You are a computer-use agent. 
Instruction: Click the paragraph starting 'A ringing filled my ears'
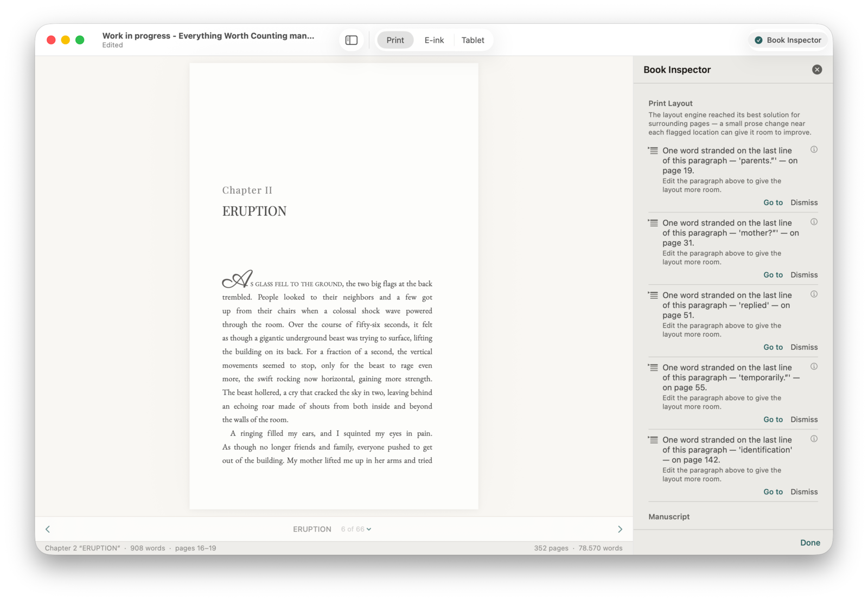point(327,447)
